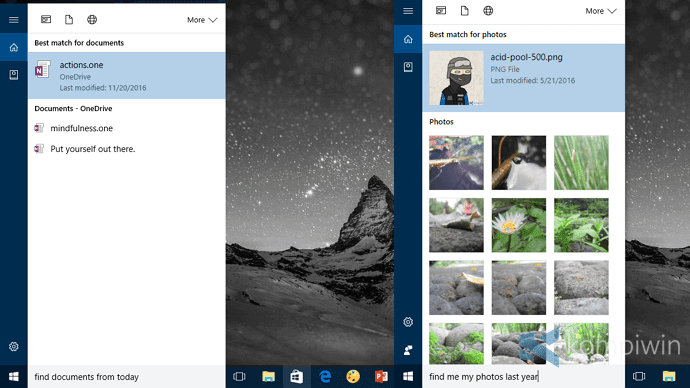Expand More dropdown in right panel
Screen dimensions: 690x388
[601, 11]
